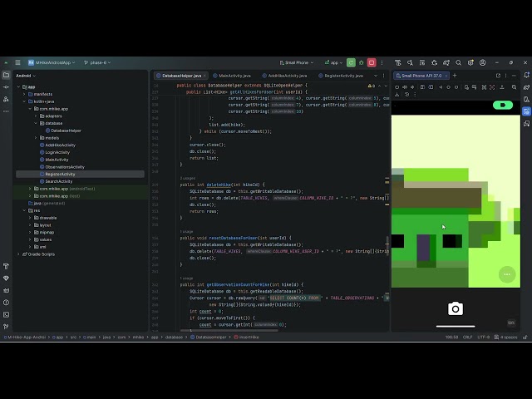Expand the manifests folder

click(x=24, y=94)
